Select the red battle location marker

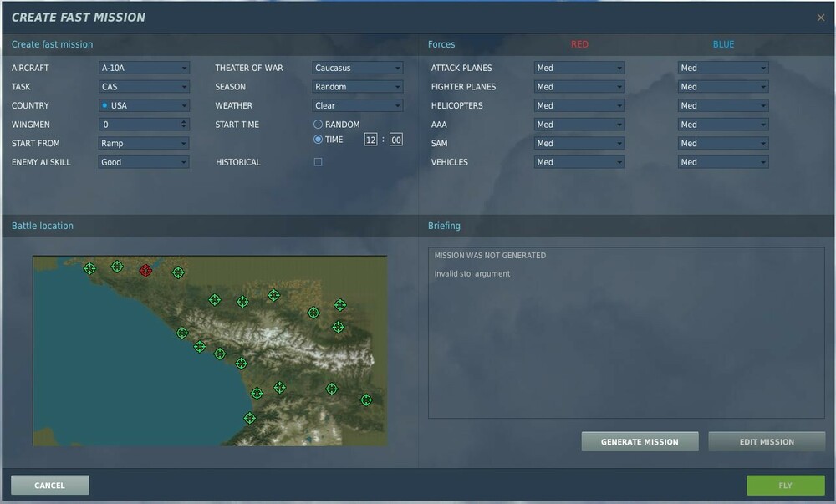(x=145, y=271)
